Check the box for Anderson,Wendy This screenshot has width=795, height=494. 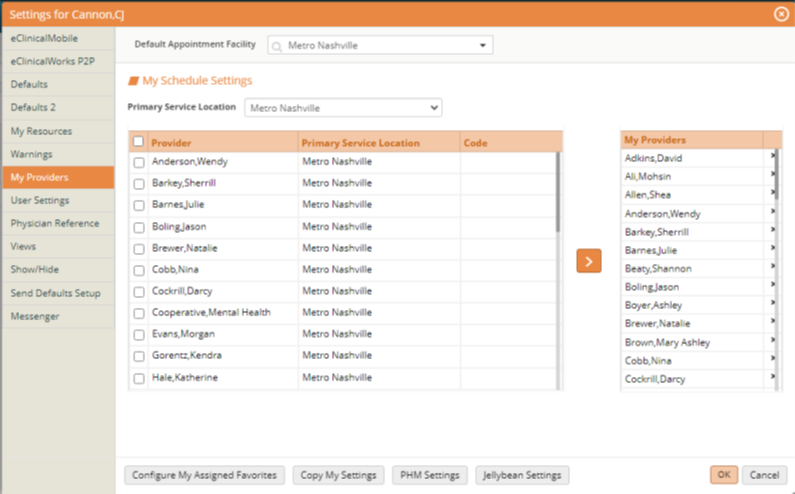[139, 162]
